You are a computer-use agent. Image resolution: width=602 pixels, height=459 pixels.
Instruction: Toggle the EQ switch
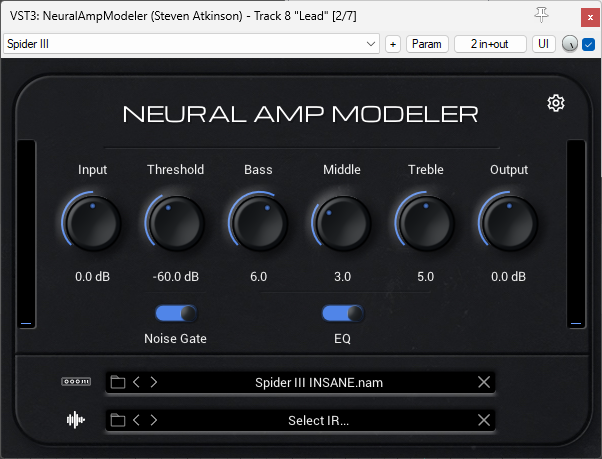(x=343, y=313)
